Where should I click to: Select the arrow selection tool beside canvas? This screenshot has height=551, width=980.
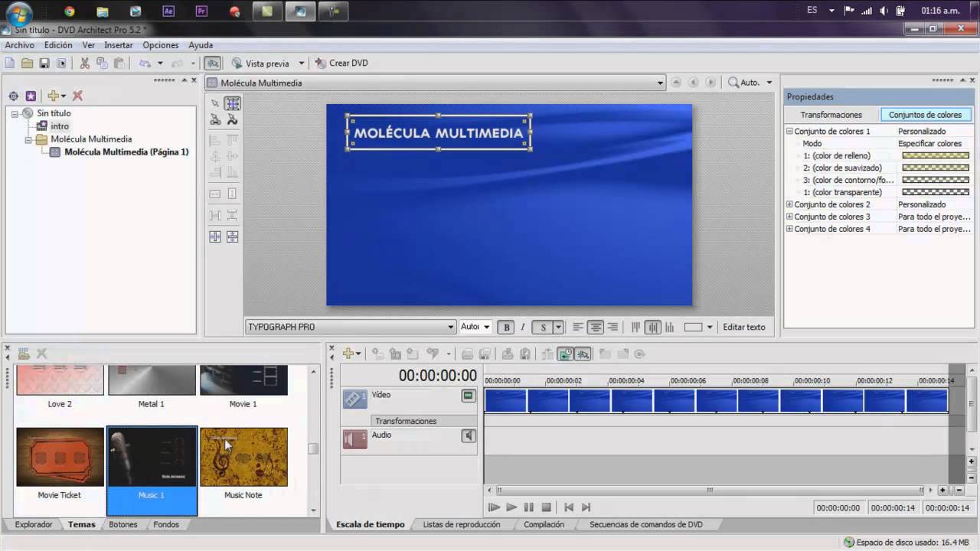[x=215, y=103]
